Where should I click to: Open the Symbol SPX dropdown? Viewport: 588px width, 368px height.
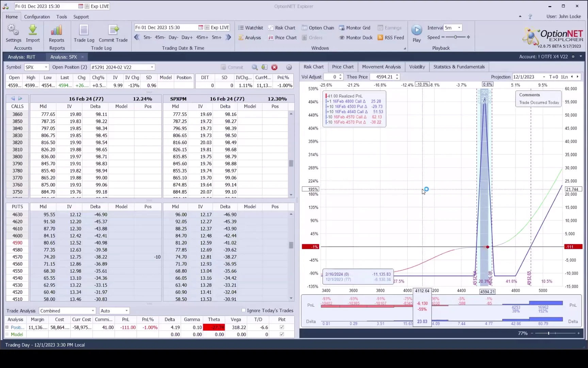pyautogui.click(x=46, y=67)
